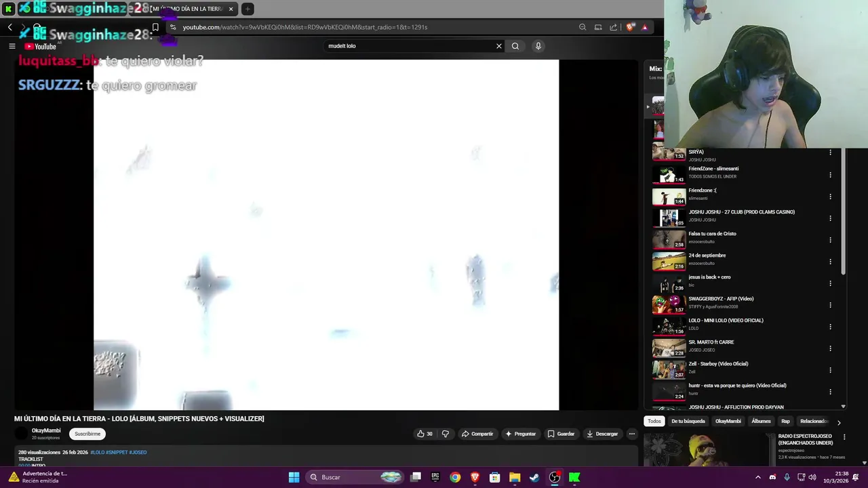Open options for 'Friendzone :('

[x=830, y=197]
